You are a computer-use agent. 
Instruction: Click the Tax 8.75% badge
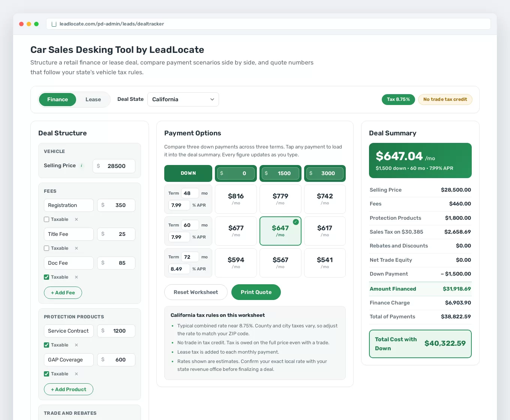398,99
